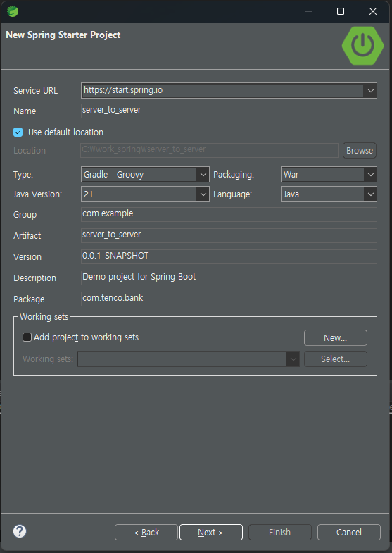Open the Type dropdown showing Gradle - Groovy
The height and width of the screenshot is (553, 392).
(145, 175)
